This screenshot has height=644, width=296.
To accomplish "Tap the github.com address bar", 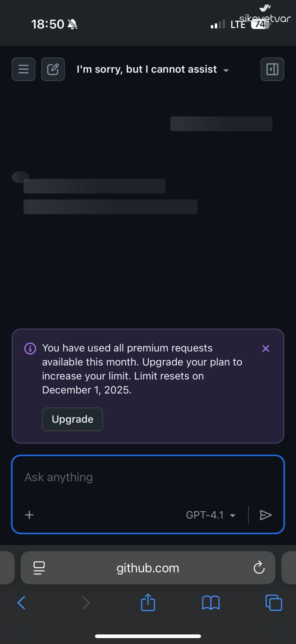I will coord(148,568).
